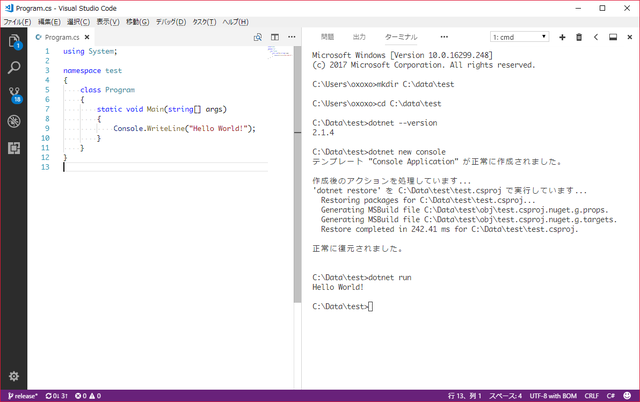Image resolution: width=640 pixels, height=402 pixels.
Task: Move panel with left chevron icon
Action: 596,37
